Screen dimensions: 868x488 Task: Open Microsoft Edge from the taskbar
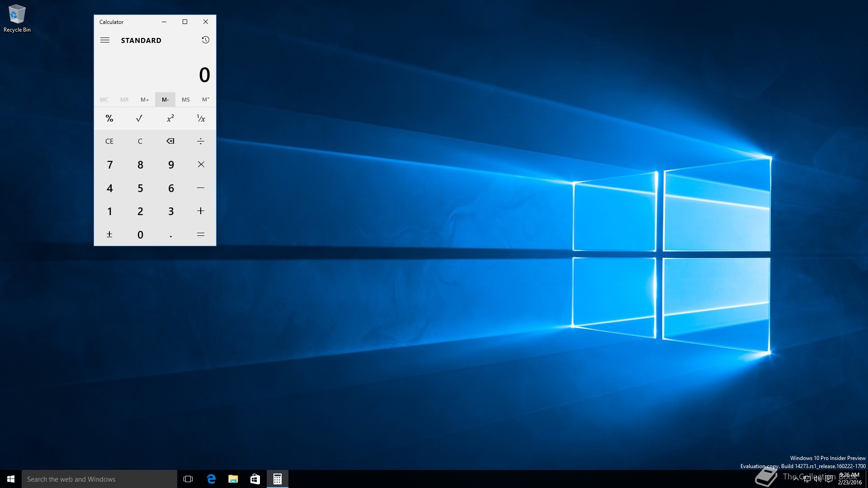[211, 479]
